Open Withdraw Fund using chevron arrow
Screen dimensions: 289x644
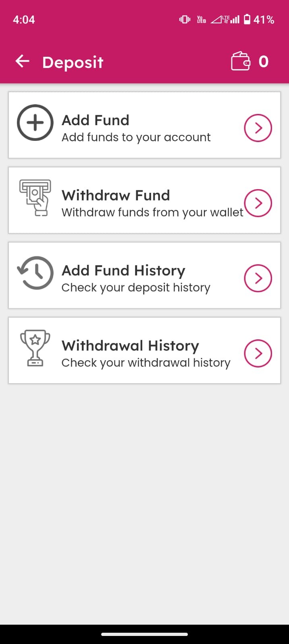click(258, 203)
